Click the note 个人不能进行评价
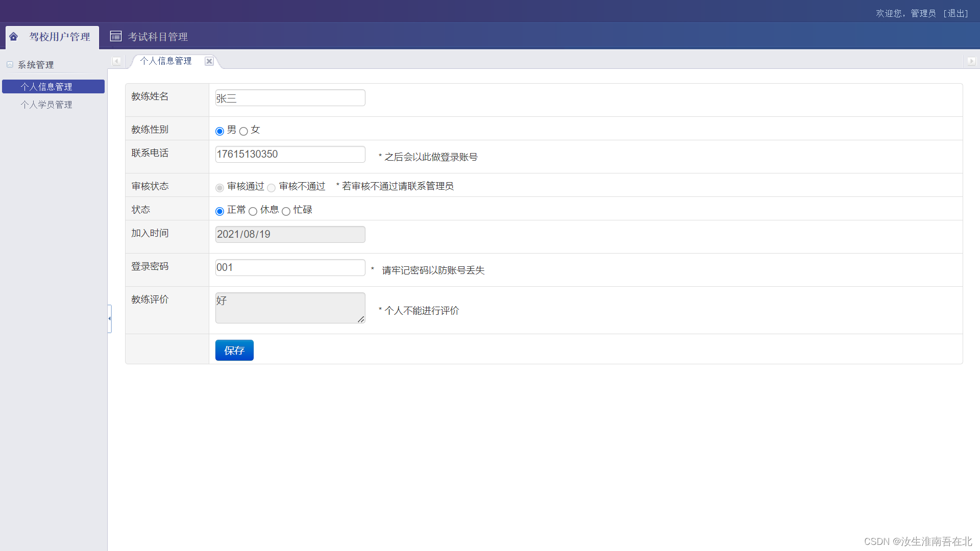The image size is (980, 551). (x=422, y=311)
